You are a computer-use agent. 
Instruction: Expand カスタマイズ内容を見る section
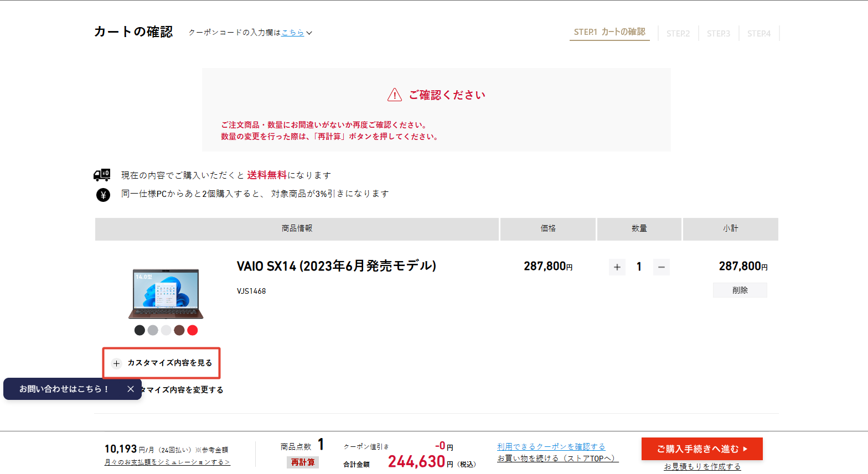click(162, 363)
